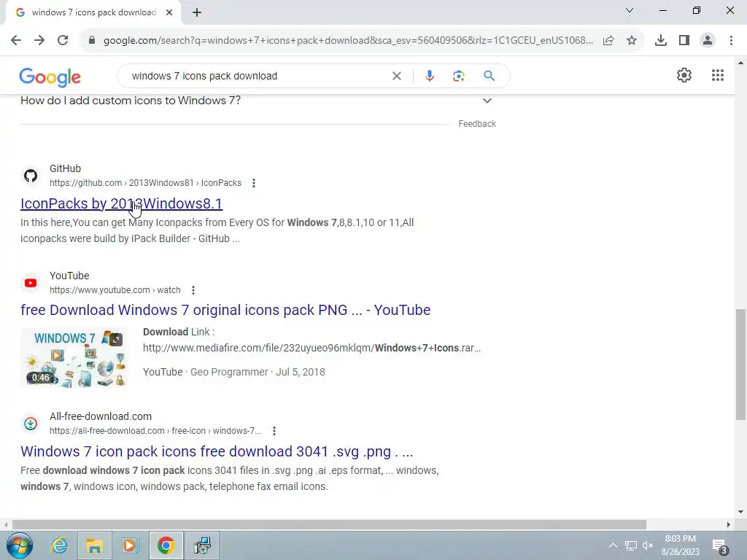Click the GitHub favicon beside the result
The width and height of the screenshot is (747, 560).
(x=31, y=176)
